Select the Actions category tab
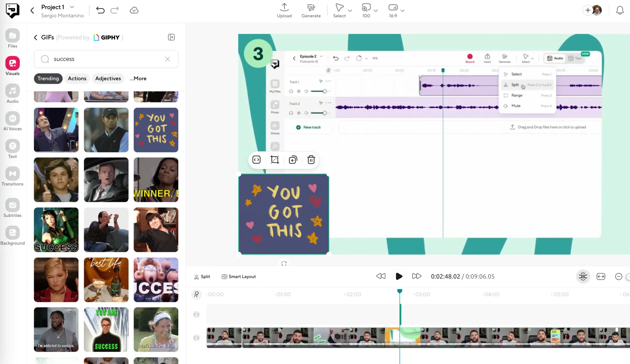The width and height of the screenshot is (630, 364). tap(77, 78)
